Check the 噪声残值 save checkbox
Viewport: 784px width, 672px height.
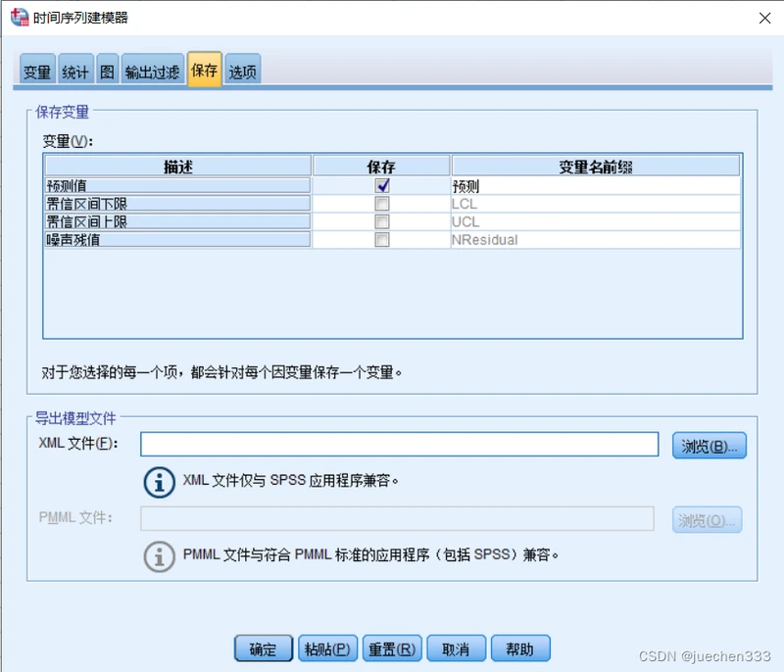tap(382, 240)
